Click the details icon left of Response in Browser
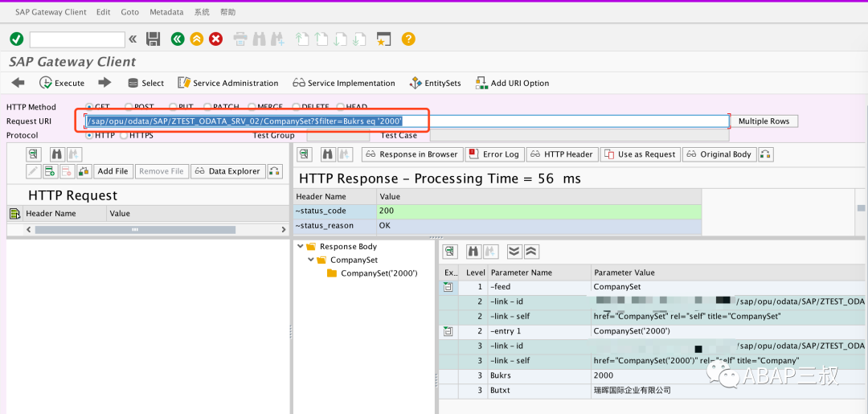This screenshot has width=868, height=414. coord(305,154)
